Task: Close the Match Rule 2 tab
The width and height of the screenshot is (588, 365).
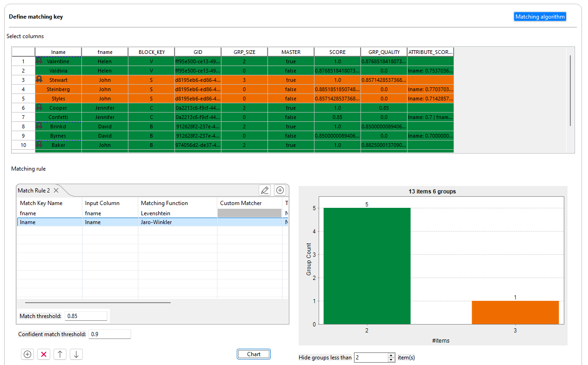Action: point(56,191)
